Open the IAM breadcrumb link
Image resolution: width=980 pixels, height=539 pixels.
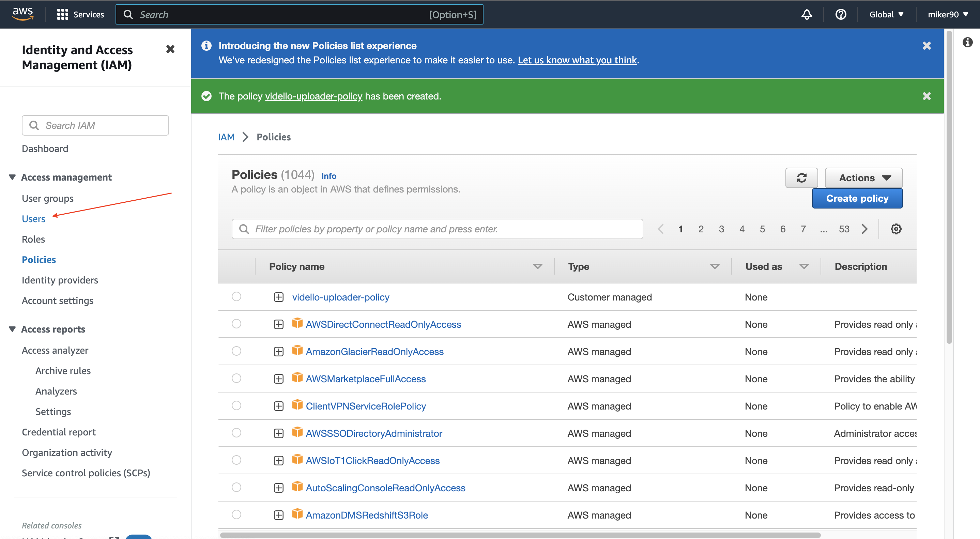(226, 137)
